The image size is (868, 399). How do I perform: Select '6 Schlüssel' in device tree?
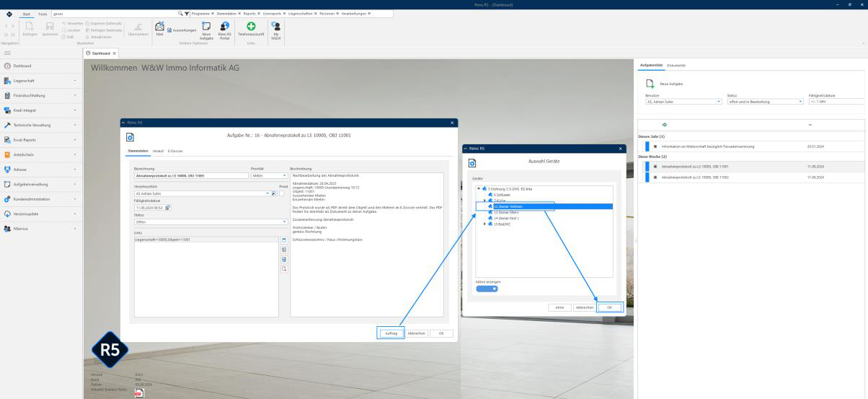click(x=502, y=194)
